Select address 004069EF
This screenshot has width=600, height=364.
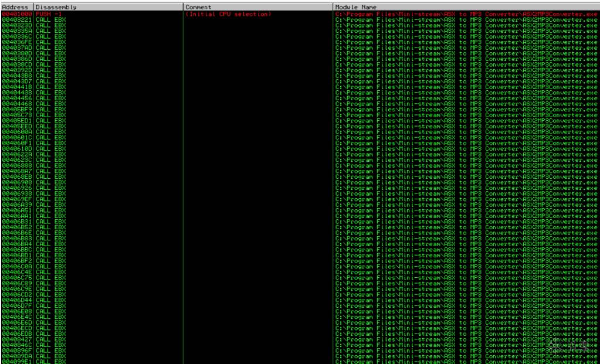(17, 199)
